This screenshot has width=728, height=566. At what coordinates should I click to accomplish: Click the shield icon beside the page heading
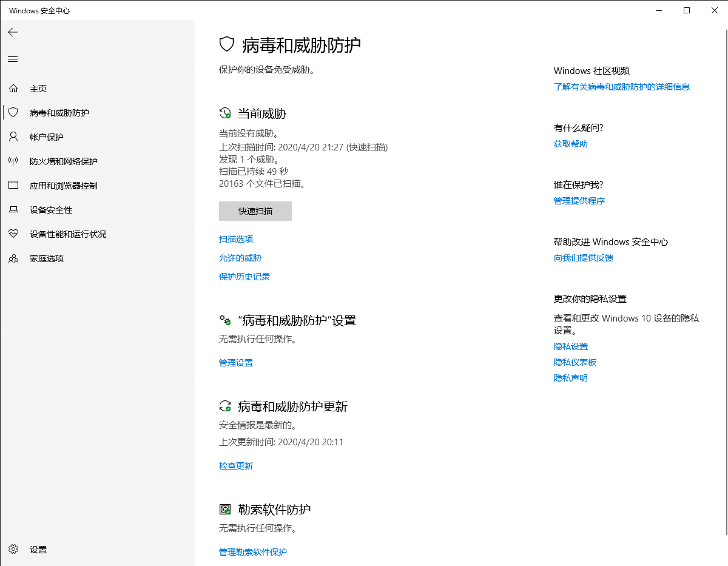click(226, 44)
